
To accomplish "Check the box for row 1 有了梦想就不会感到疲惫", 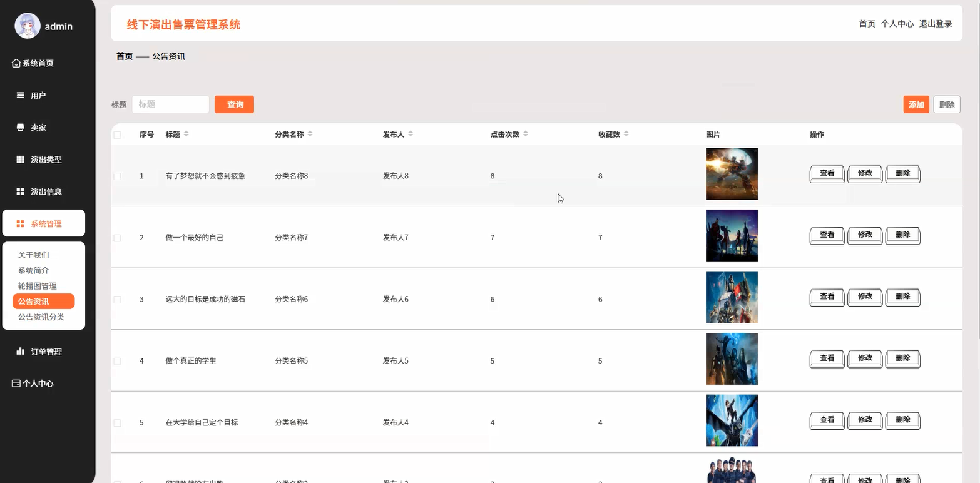I will 117,176.
